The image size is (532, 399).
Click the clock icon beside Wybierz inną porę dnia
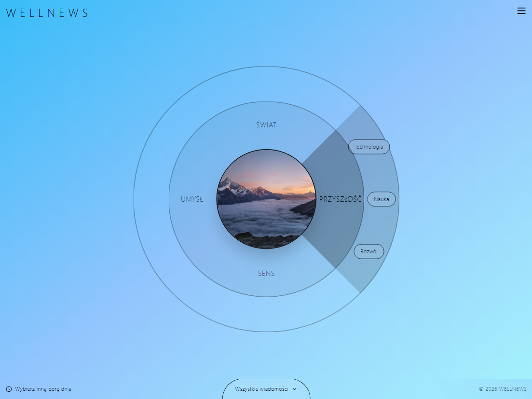coord(9,389)
